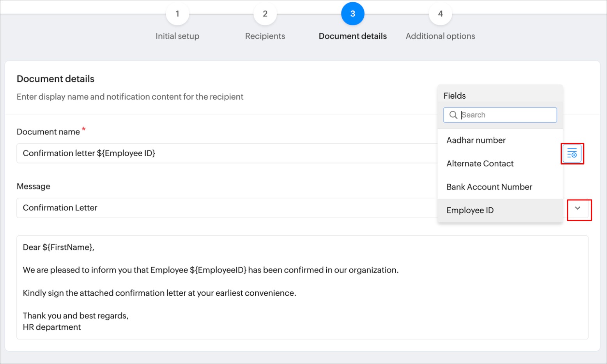Select Alternate Contact from Fields list

480,164
